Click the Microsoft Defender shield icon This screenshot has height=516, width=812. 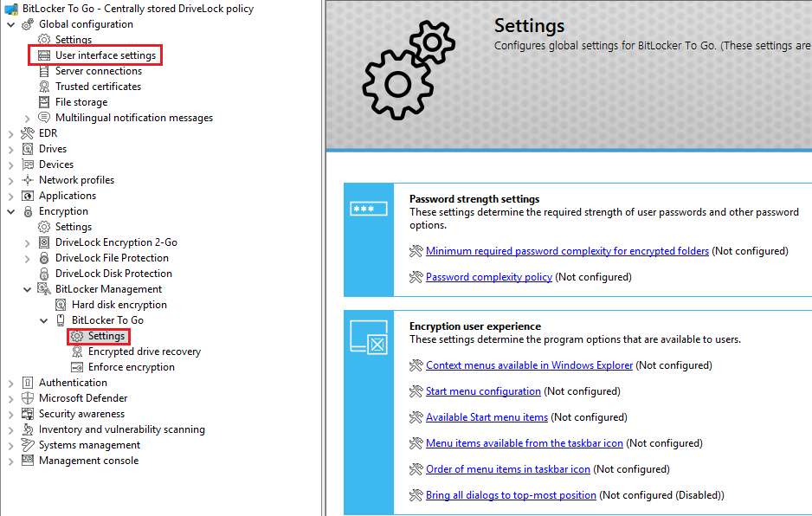click(28, 398)
